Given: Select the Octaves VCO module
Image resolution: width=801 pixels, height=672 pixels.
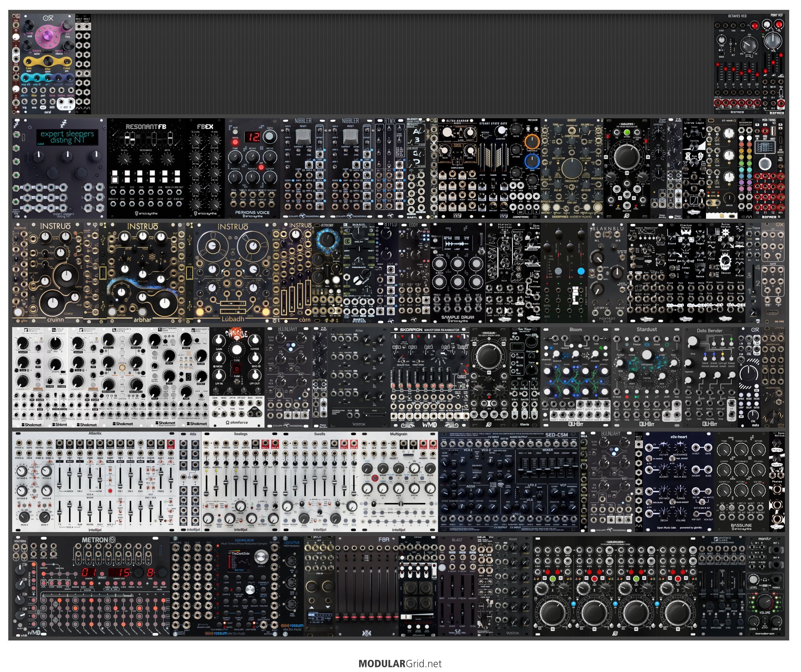Looking at the screenshot, I should (737, 64).
